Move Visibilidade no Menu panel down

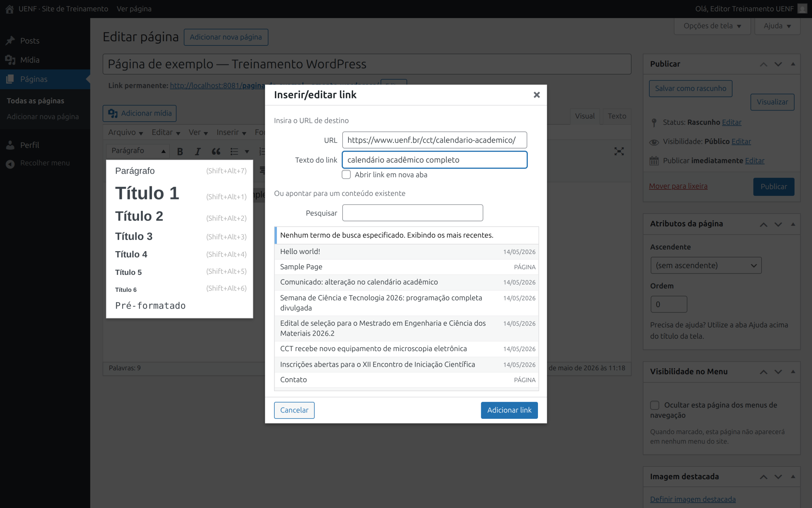[x=778, y=371]
